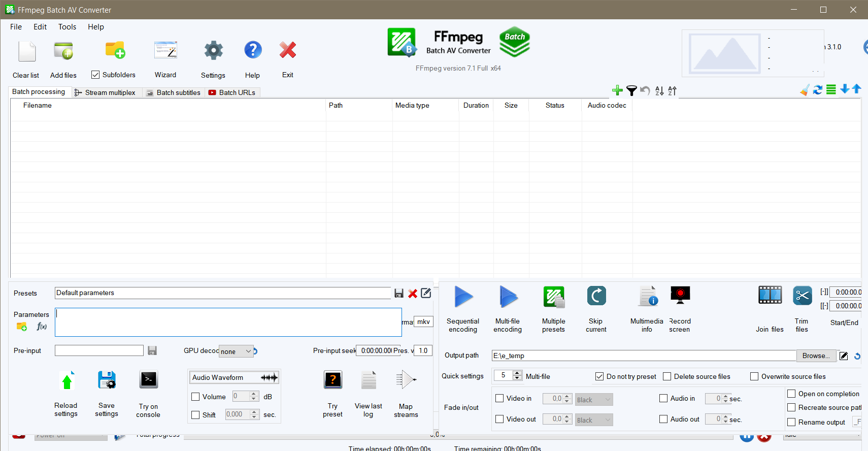Start Record screen
This screenshot has width=868, height=451.
[680, 295]
